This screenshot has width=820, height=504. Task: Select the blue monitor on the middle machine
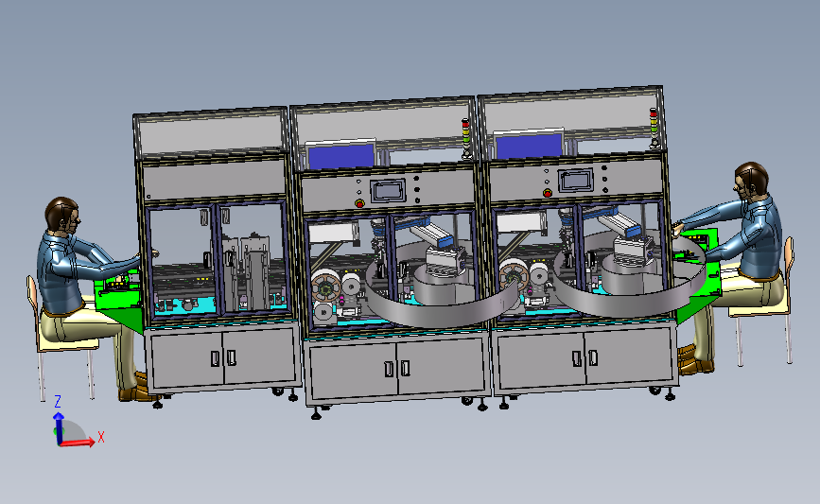pyautogui.click(x=341, y=155)
